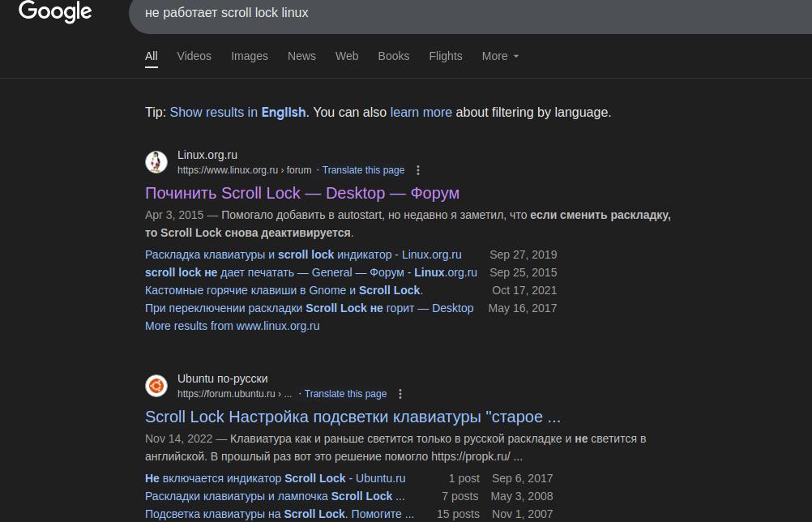This screenshot has width=812, height=522.
Task: Click Show results in English link
Action: click(237, 113)
